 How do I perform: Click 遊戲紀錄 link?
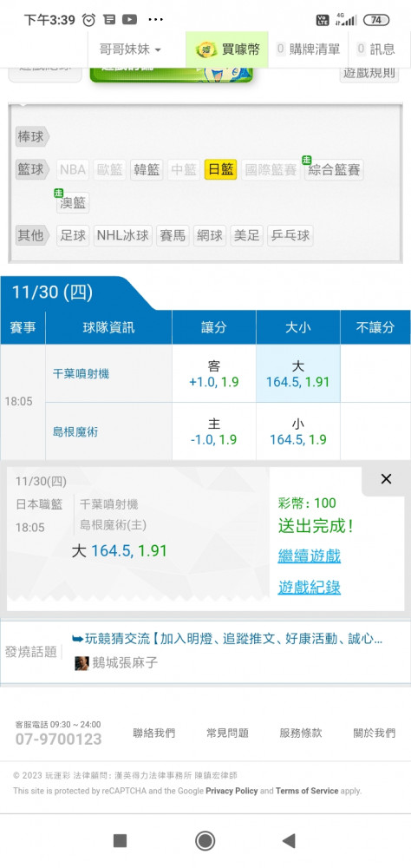pyautogui.click(x=310, y=587)
